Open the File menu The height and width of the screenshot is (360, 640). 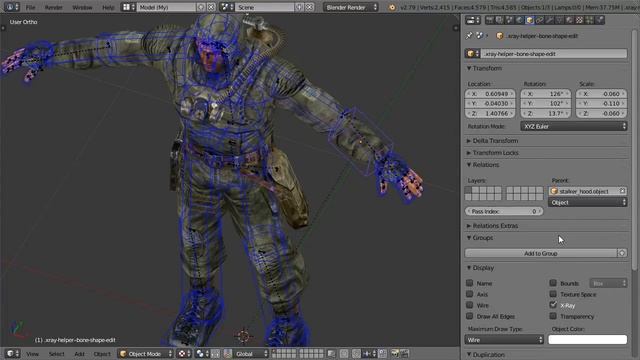tap(30, 7)
